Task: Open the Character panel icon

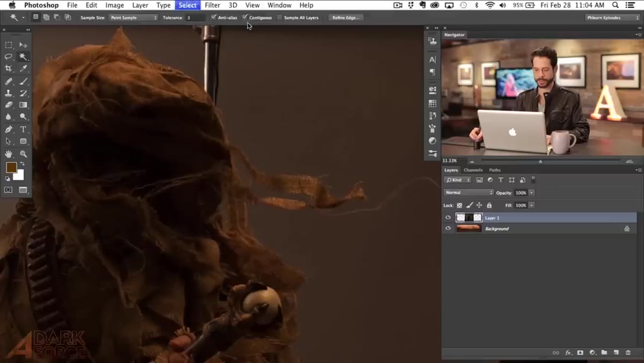Action: [433, 60]
